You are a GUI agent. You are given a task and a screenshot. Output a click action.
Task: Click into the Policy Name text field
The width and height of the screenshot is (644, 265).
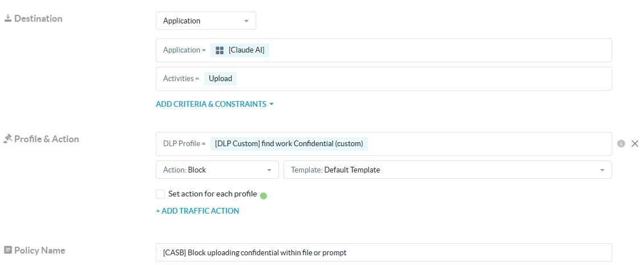[384, 252]
